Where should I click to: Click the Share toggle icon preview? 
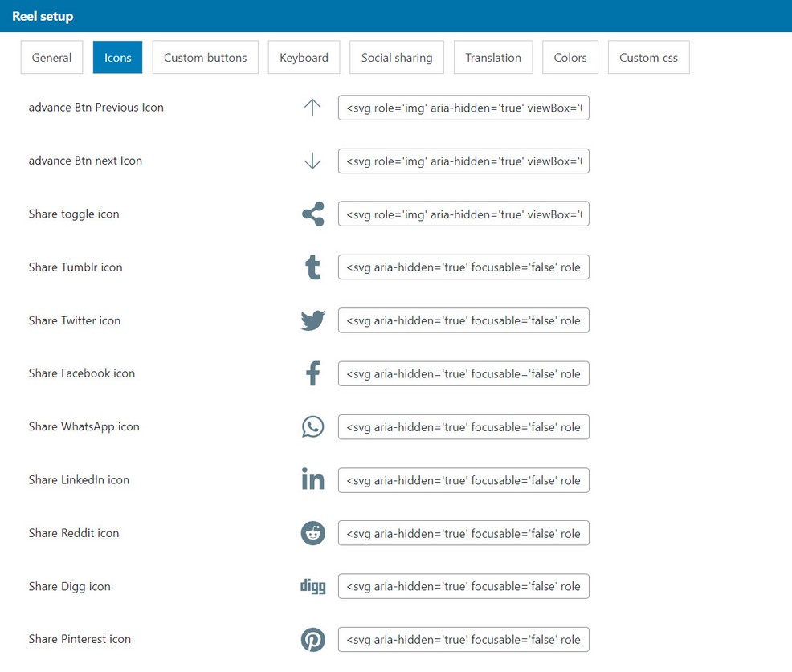coord(312,214)
